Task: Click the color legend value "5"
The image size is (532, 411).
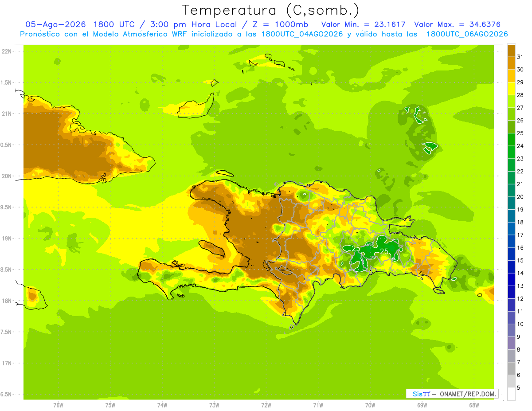Action: tap(519, 388)
